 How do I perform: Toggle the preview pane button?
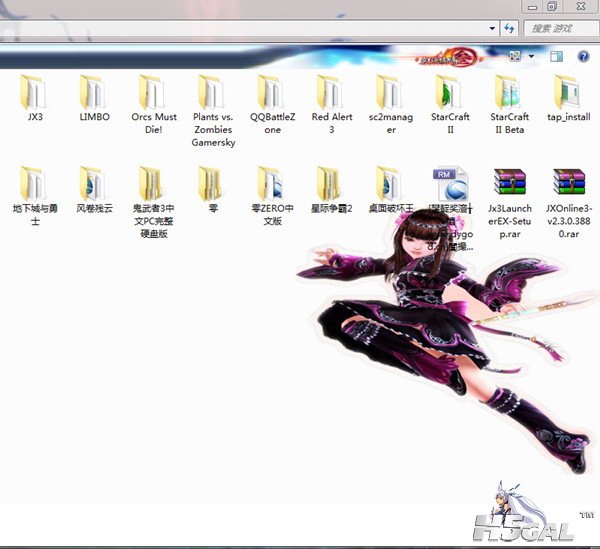click(x=556, y=57)
